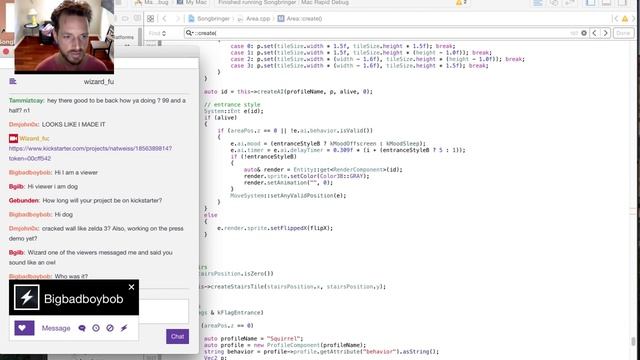Click the webcam video overlay
The width and height of the screenshot is (640, 360).
click(x=64, y=37)
